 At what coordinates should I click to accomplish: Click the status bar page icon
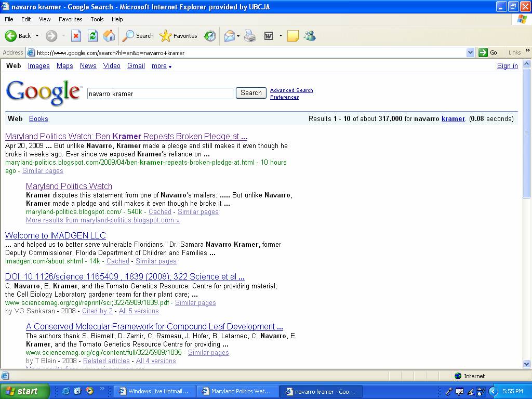point(5,376)
